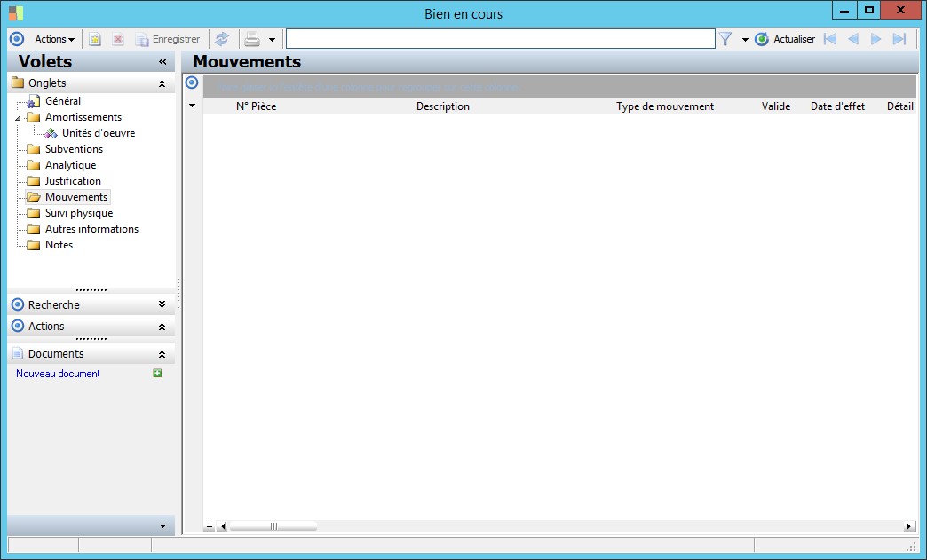Collapse the Documents section
The height and width of the screenshot is (560, 927).
[162, 354]
